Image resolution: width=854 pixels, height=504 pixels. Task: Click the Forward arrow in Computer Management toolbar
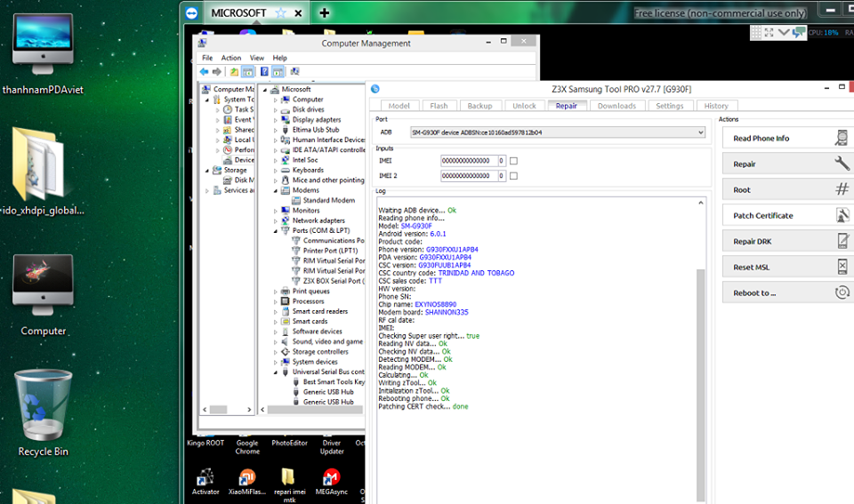217,71
